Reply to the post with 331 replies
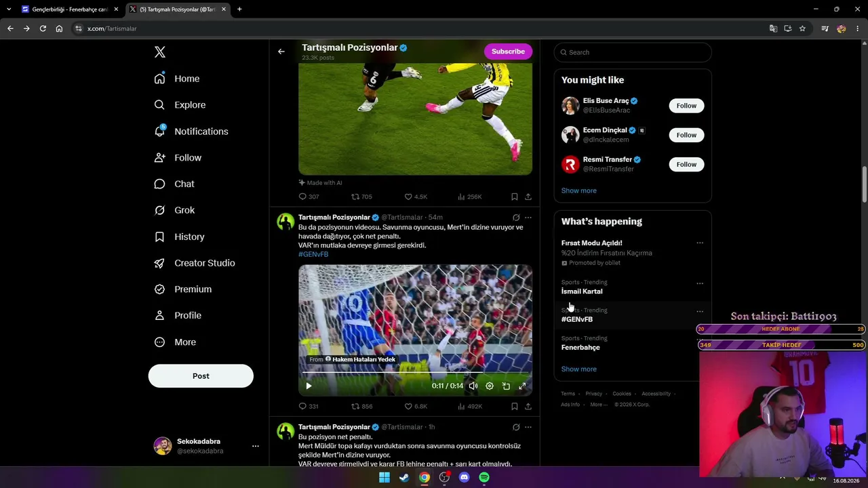The image size is (868, 488). (x=309, y=407)
